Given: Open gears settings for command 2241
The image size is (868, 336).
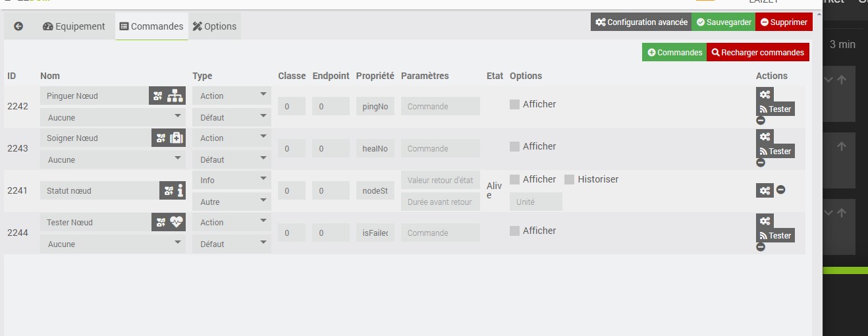Looking at the screenshot, I should point(765,190).
